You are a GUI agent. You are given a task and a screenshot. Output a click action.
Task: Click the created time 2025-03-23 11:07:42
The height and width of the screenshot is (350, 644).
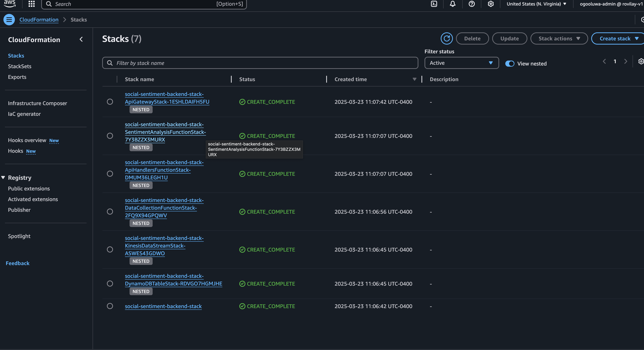[x=373, y=102]
